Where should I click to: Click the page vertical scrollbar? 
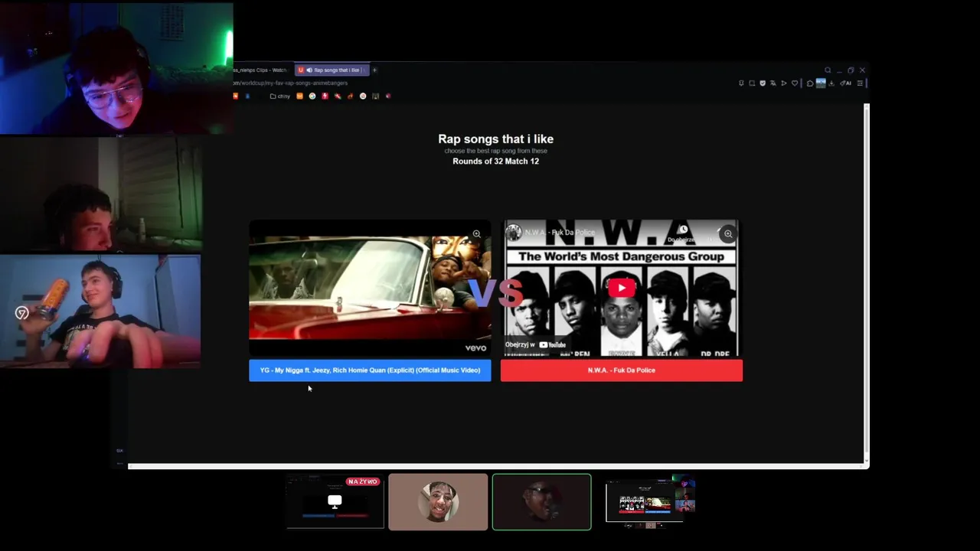pyautogui.click(x=867, y=283)
